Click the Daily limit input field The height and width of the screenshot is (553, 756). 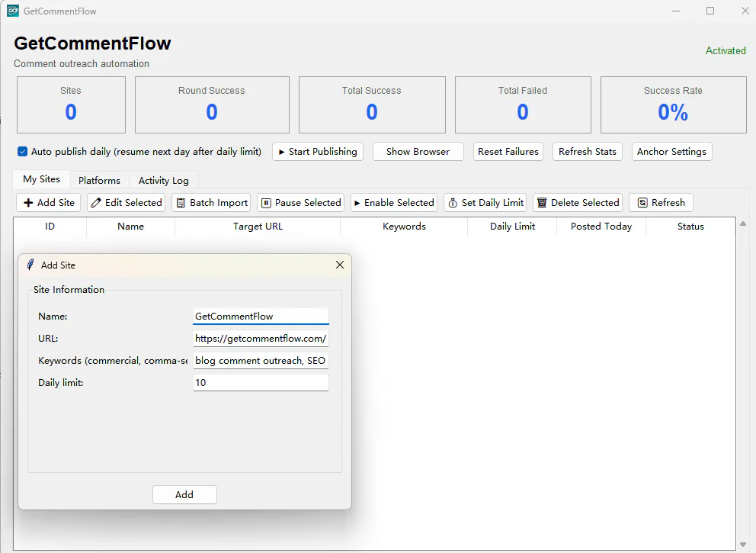point(261,383)
